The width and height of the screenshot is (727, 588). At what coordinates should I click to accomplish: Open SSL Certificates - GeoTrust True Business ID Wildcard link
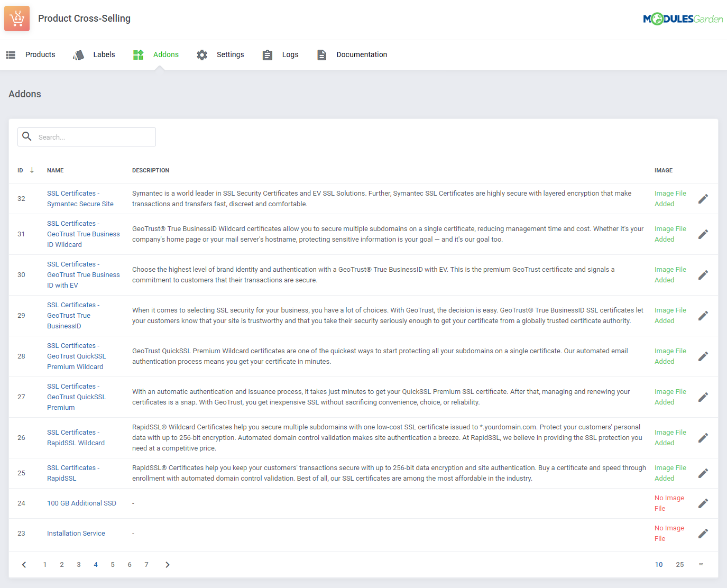[84, 234]
